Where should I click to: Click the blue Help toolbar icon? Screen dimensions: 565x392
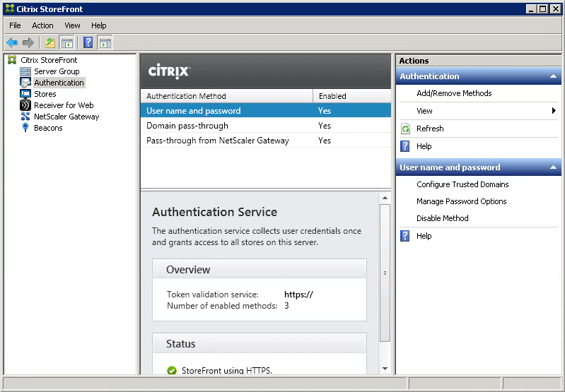[x=88, y=43]
